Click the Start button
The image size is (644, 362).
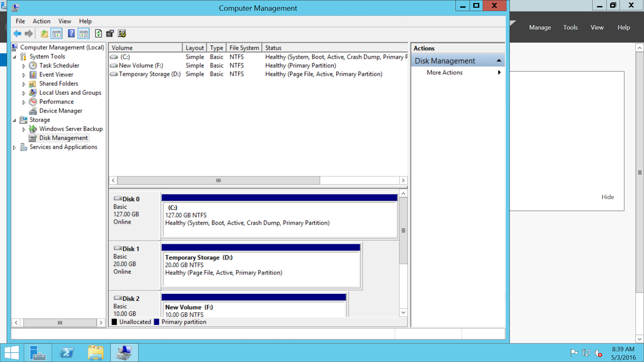(x=12, y=353)
